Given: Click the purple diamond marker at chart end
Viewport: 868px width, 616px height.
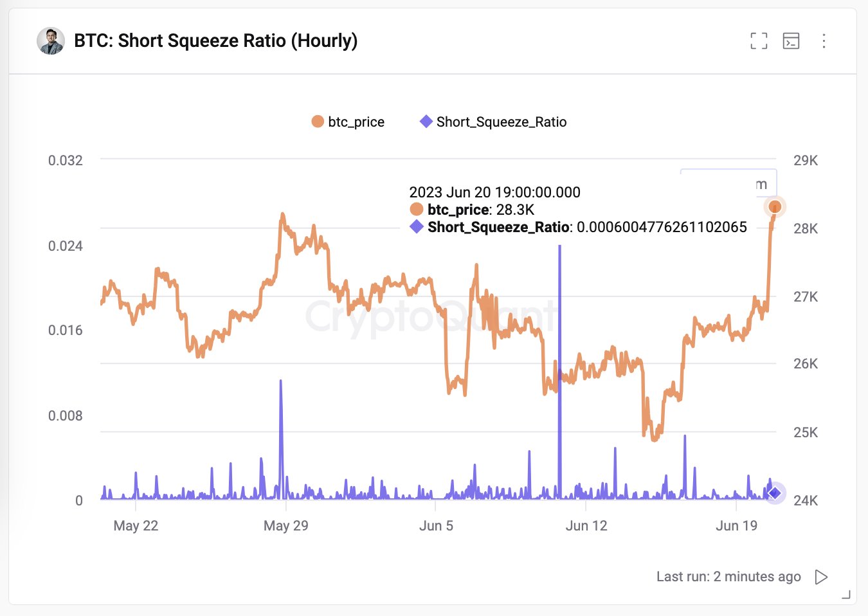Looking at the screenshot, I should 775,493.
